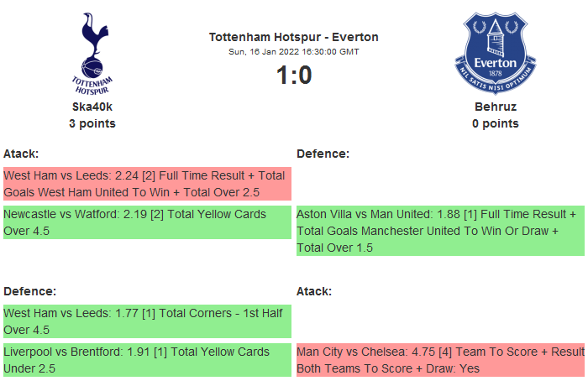Open the Behruz player name
Screen dimensions: 588x386
[495, 107]
